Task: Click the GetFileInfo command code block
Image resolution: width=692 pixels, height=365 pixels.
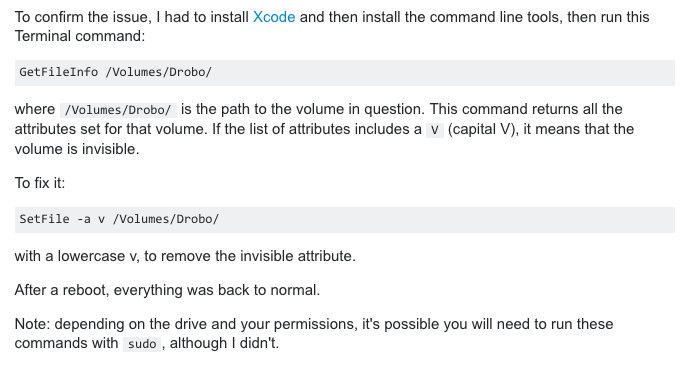Action: pos(345,73)
